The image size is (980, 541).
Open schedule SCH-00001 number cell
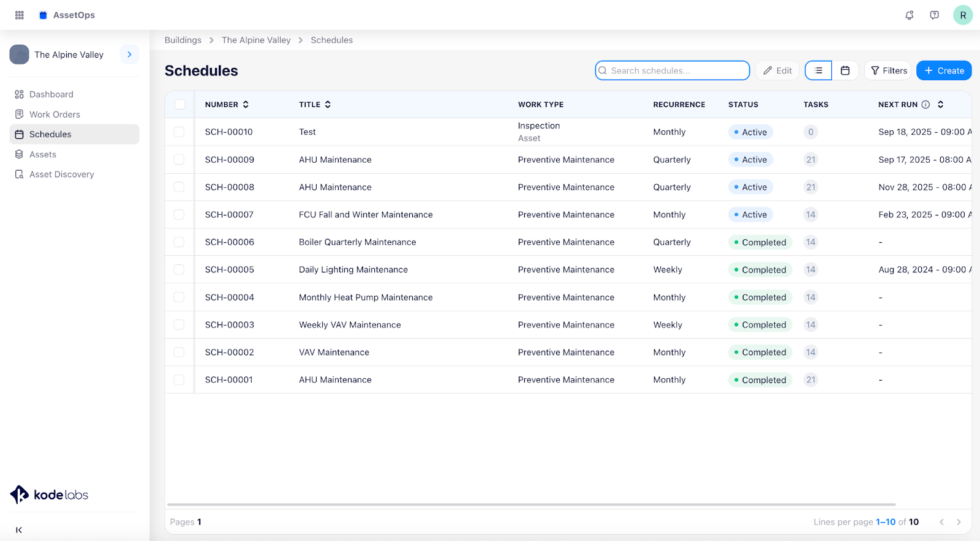(229, 380)
